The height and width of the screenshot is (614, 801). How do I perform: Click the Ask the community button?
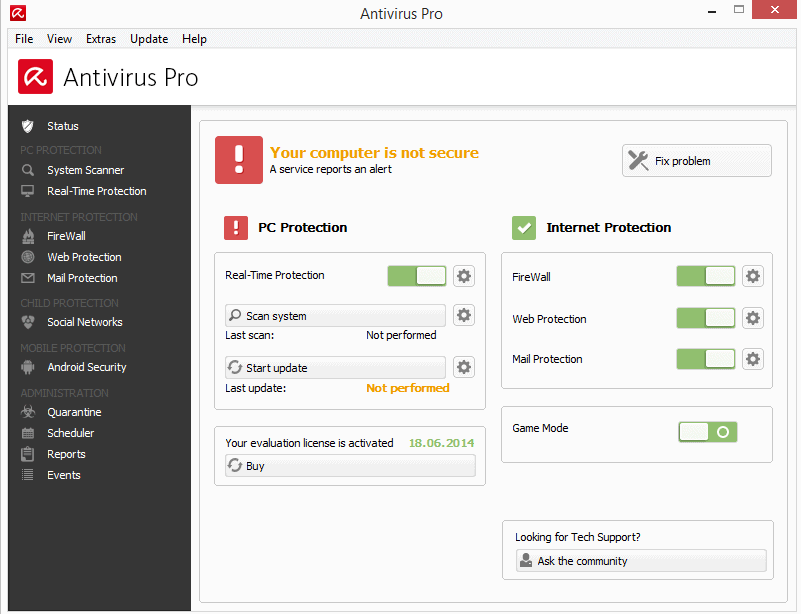click(x=641, y=561)
